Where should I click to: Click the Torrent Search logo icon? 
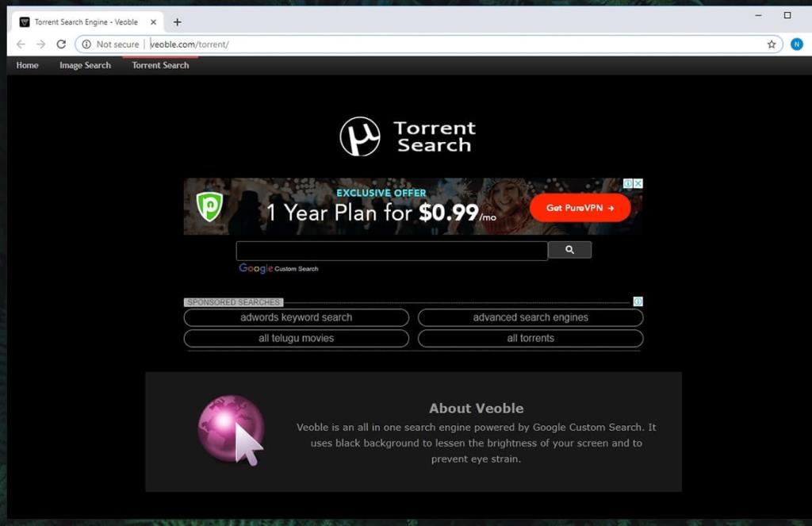(x=360, y=136)
